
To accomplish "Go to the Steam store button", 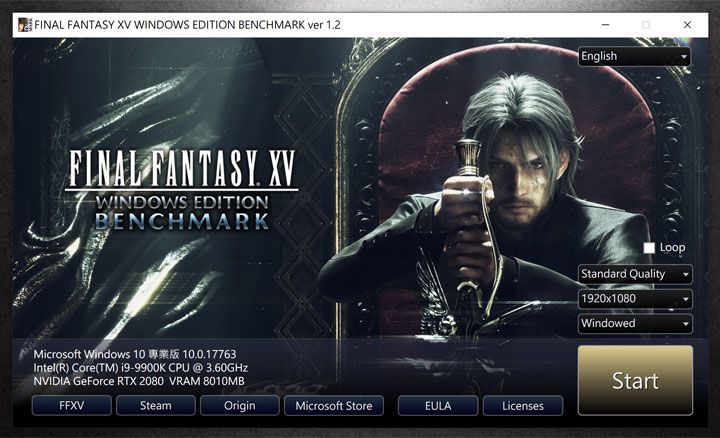I will 155,405.
